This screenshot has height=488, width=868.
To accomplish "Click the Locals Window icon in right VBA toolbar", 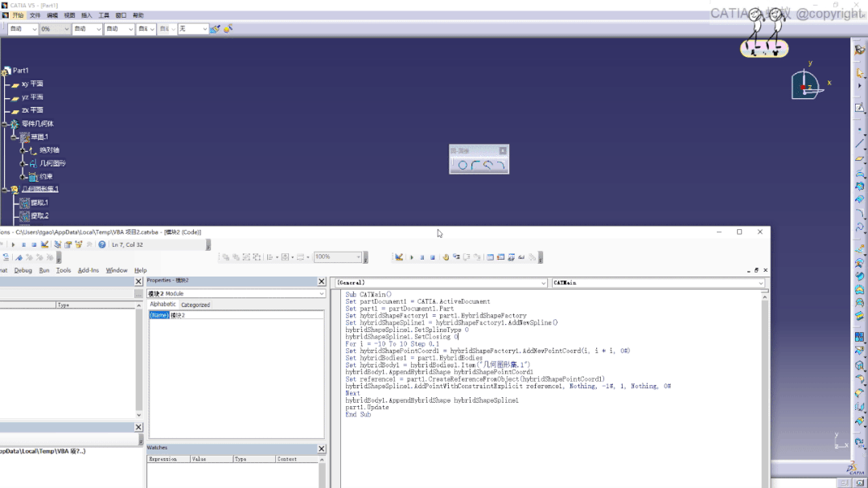I will click(x=490, y=257).
